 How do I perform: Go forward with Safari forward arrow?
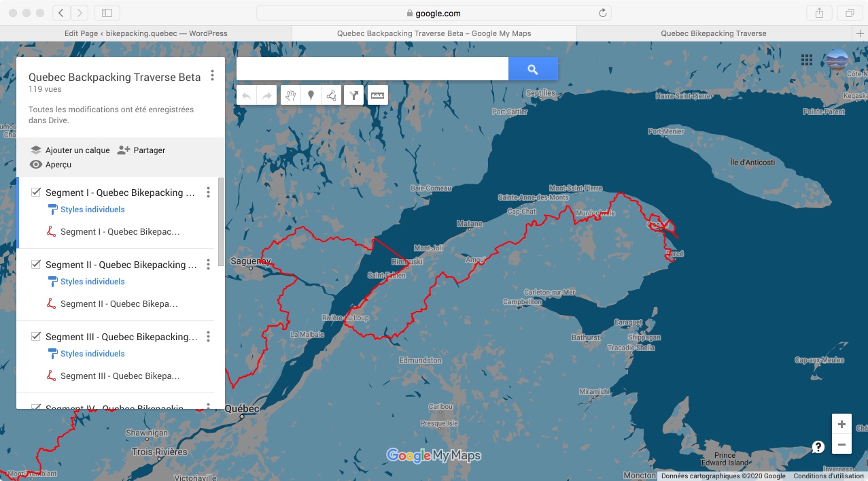pos(80,13)
